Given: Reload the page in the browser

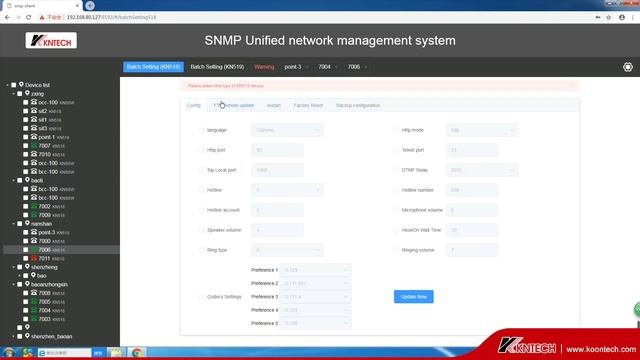Looking at the screenshot, I should 29,17.
